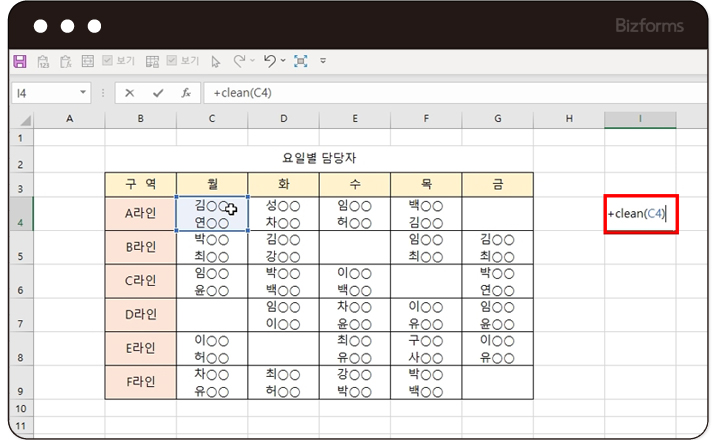Click the cell containing 이○○ 허○○

(212, 349)
